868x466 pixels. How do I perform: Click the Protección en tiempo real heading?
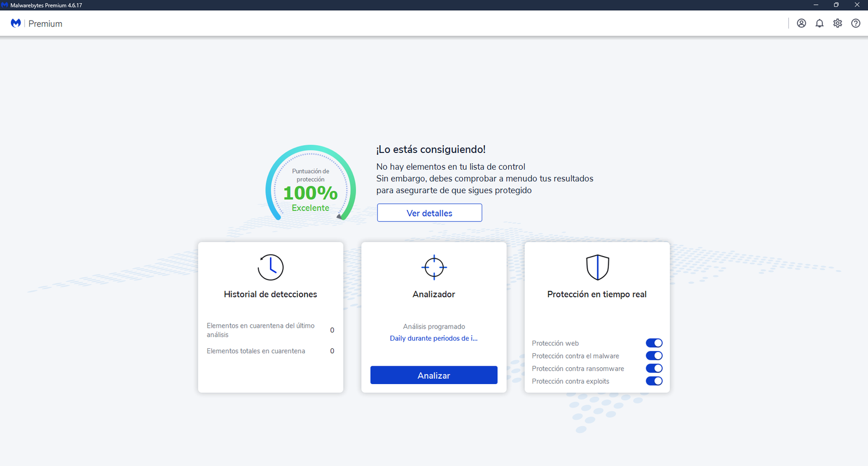597,294
